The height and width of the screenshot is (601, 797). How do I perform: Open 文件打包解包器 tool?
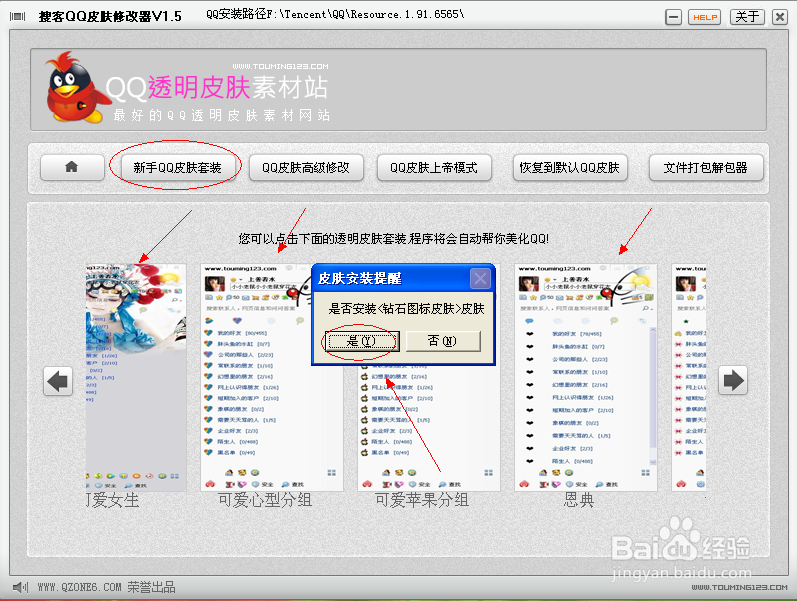[706, 167]
